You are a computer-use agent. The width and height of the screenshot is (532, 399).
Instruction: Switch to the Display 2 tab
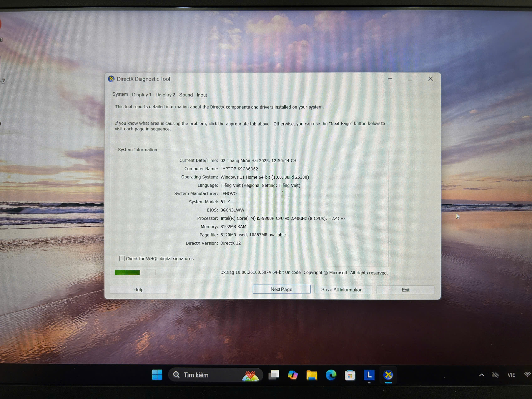point(165,95)
